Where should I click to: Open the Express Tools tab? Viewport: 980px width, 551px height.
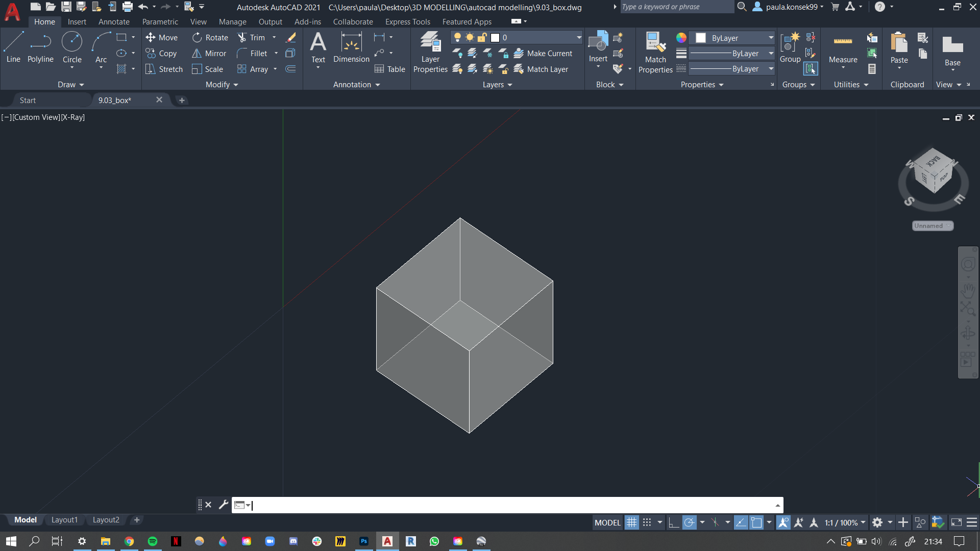[x=408, y=22]
